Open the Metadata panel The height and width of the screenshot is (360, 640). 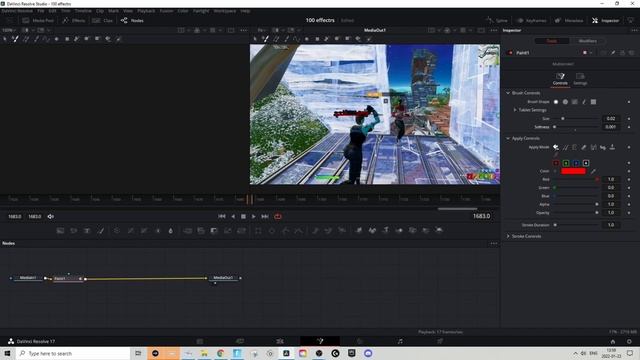(x=569, y=20)
